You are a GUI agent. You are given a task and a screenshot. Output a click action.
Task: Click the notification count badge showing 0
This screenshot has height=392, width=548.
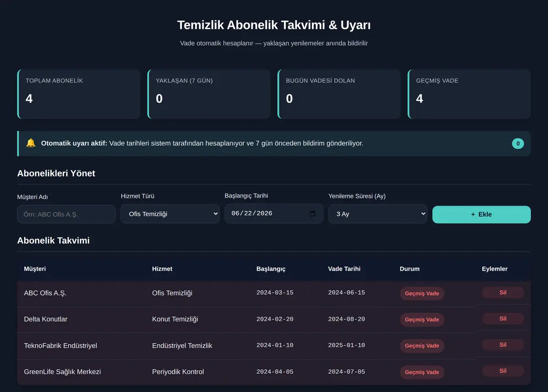click(518, 144)
